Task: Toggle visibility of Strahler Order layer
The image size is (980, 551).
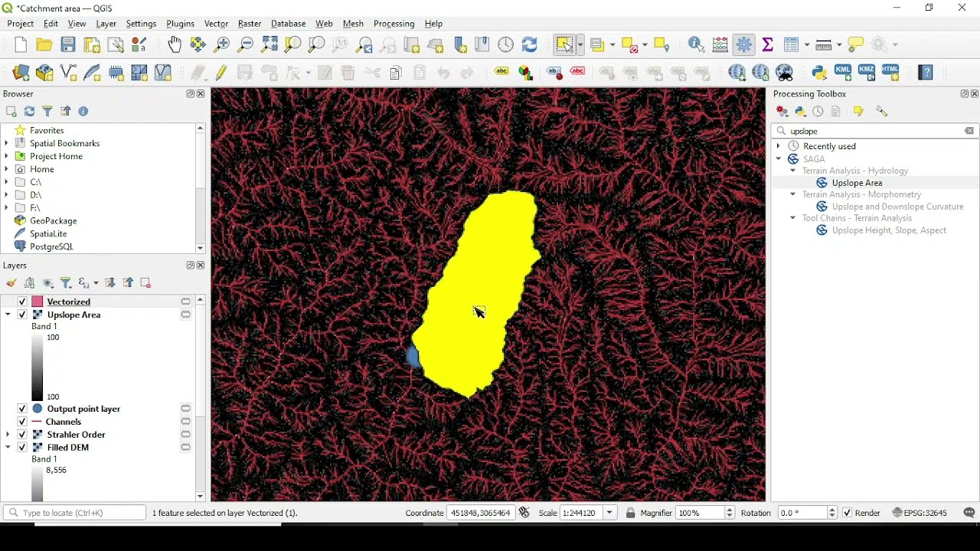Action: [x=21, y=435]
